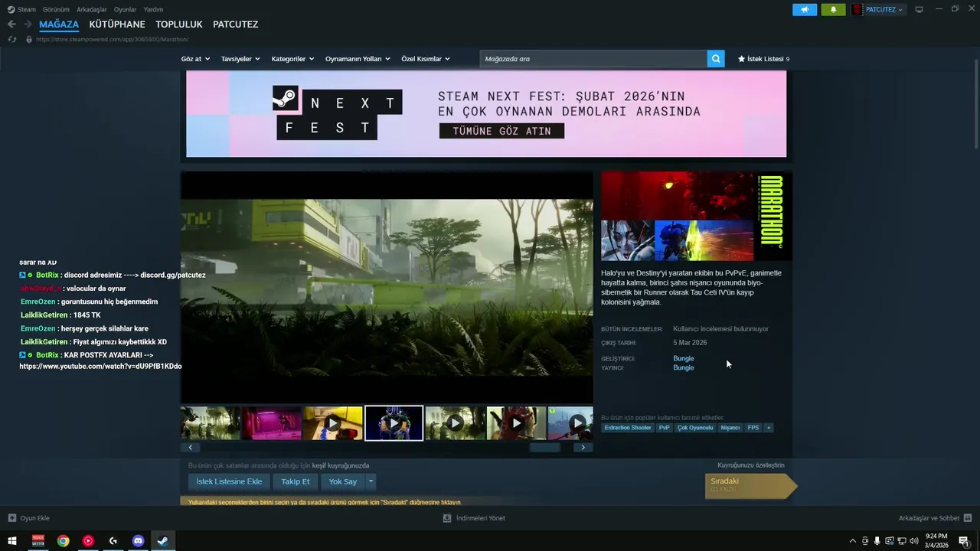Click the Kuyruğunuzu özelleştirin link
The height and width of the screenshot is (551, 980).
click(x=751, y=465)
